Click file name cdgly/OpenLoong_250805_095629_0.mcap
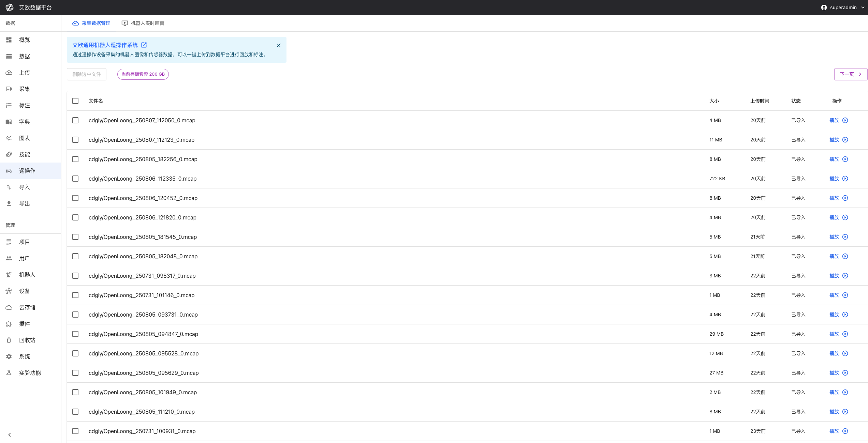 pyautogui.click(x=144, y=373)
